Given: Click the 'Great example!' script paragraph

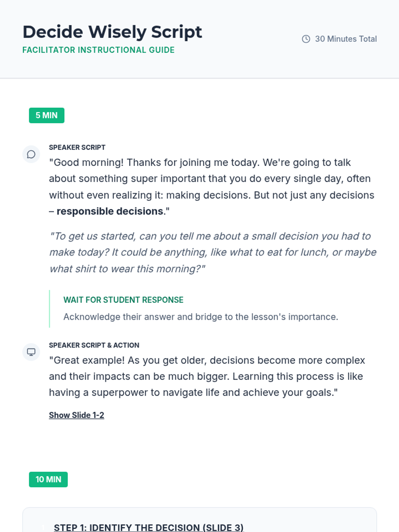Looking at the screenshot, I should pyautogui.click(x=207, y=376).
